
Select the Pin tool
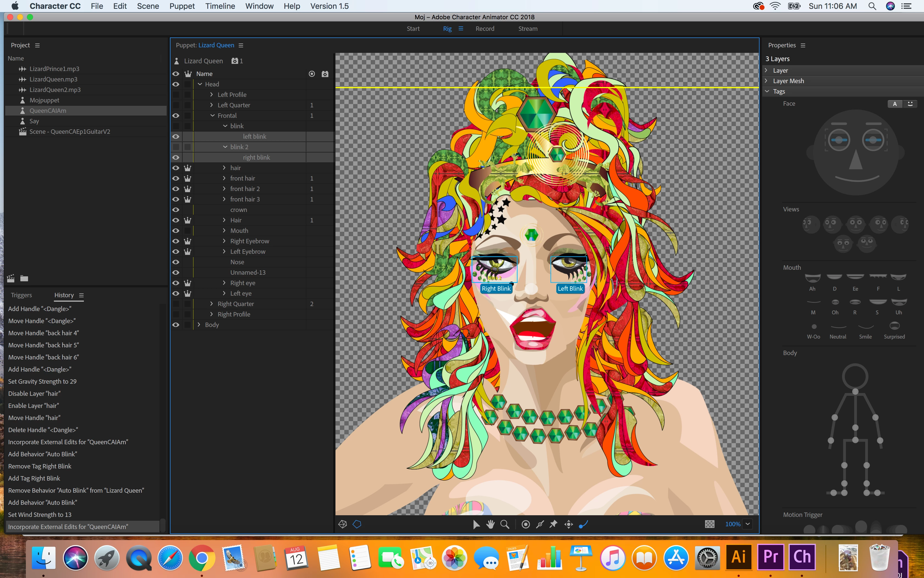click(x=554, y=524)
